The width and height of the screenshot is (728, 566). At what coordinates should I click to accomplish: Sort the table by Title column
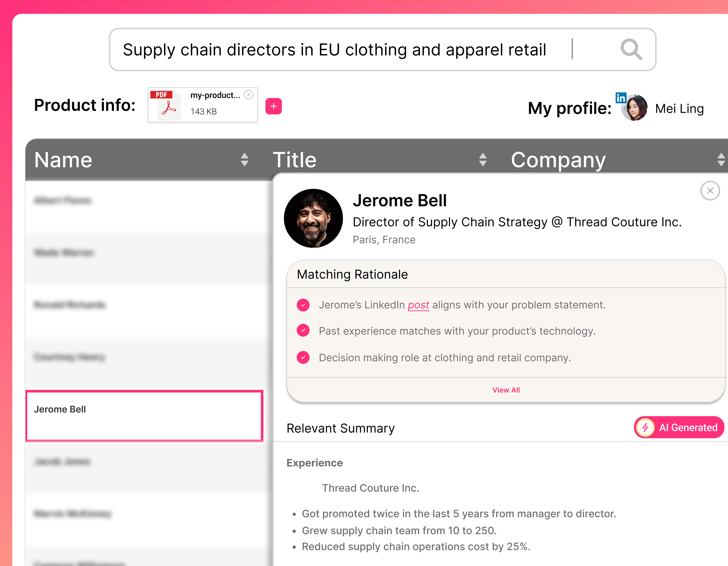tap(483, 160)
